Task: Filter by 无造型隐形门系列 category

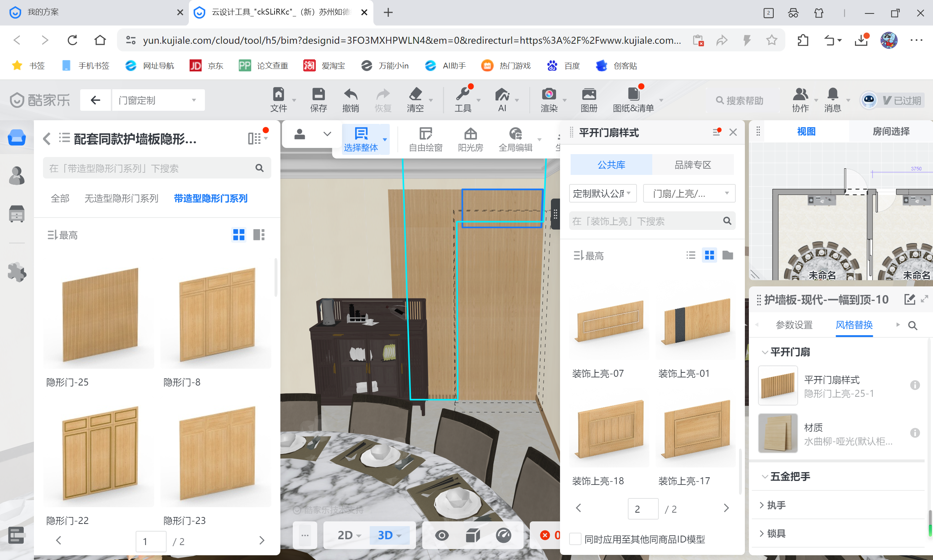Action: (121, 198)
